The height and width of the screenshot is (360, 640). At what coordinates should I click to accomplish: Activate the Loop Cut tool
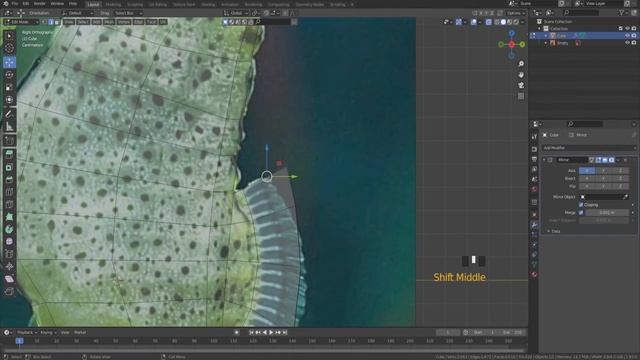click(9, 192)
